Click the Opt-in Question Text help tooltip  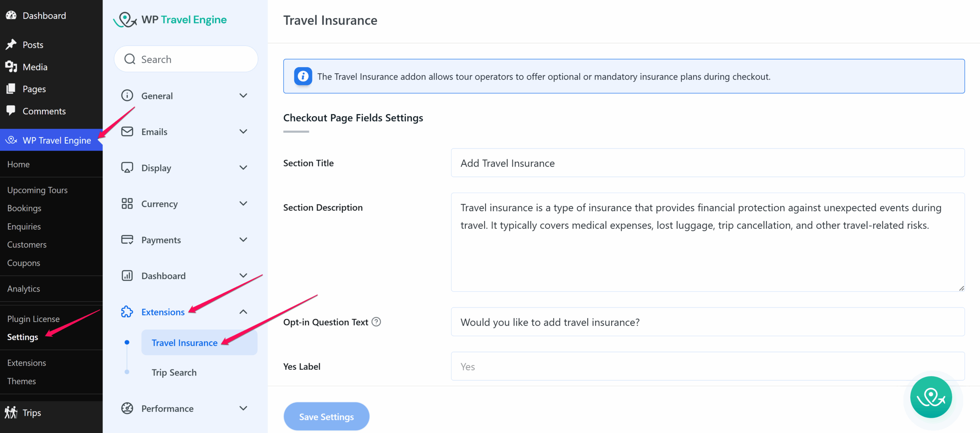tap(376, 322)
